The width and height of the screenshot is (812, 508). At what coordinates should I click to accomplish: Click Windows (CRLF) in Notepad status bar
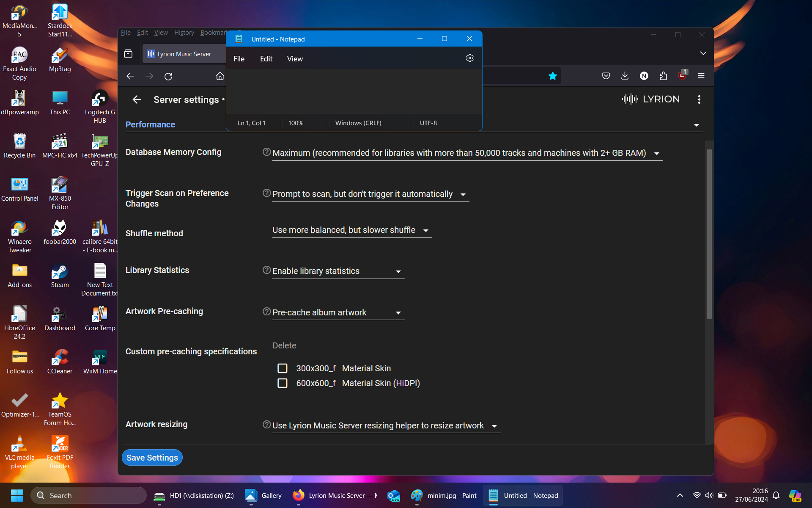click(x=358, y=123)
